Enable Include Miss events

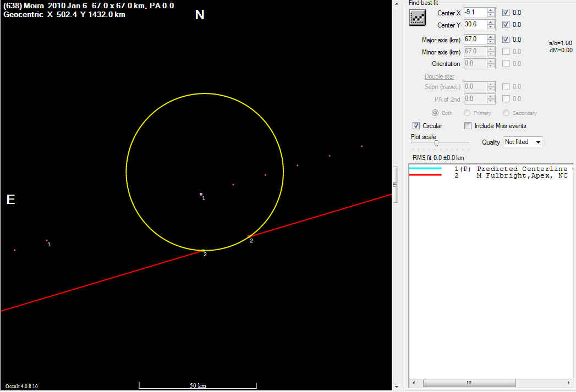tap(468, 126)
